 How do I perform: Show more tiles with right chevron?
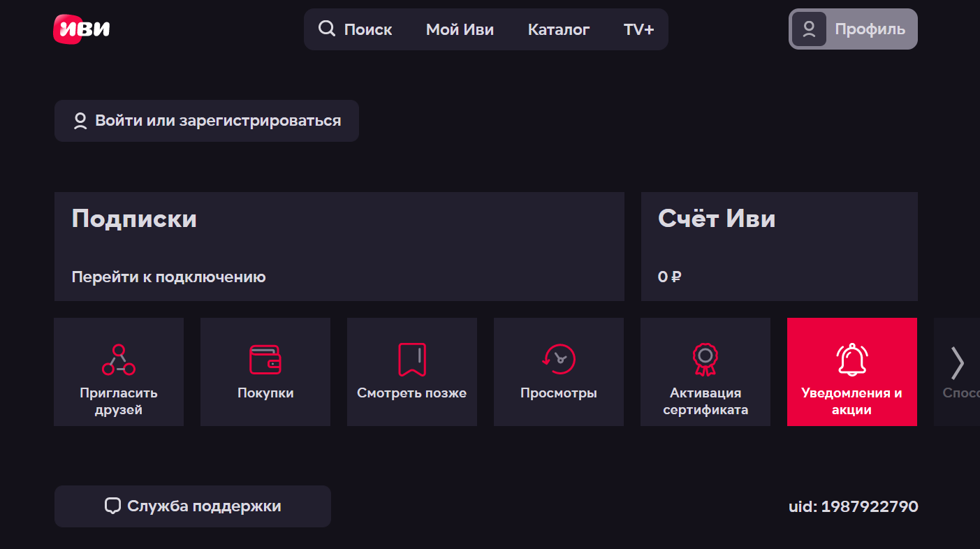(958, 363)
